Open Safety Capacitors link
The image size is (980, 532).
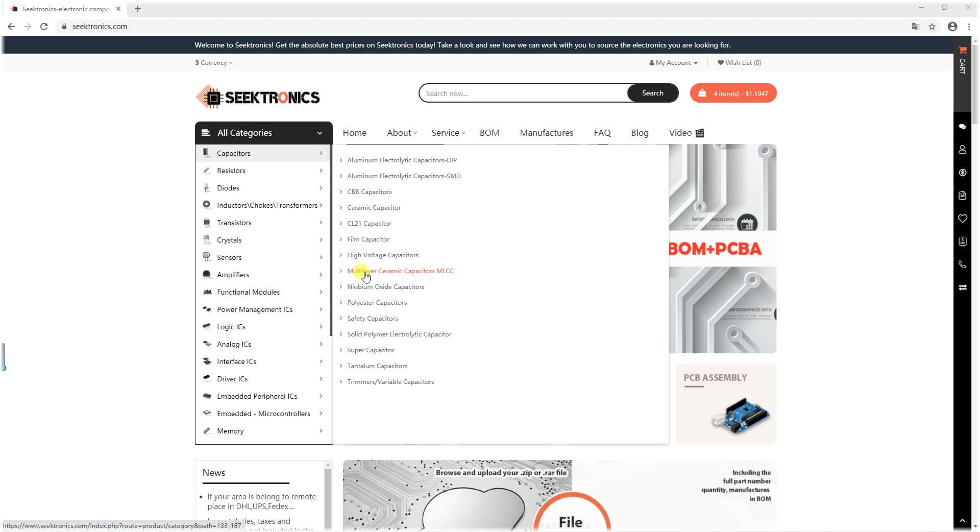click(372, 319)
